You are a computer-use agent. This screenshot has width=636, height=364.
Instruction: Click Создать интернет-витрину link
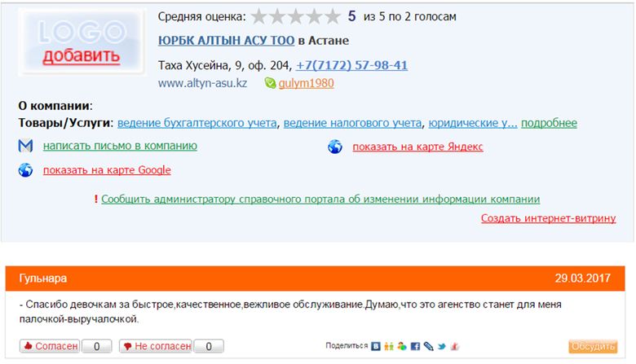pyautogui.click(x=549, y=218)
